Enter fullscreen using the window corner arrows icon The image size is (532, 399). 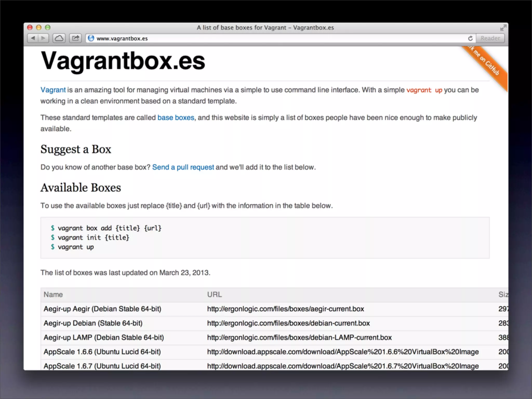tap(503, 28)
